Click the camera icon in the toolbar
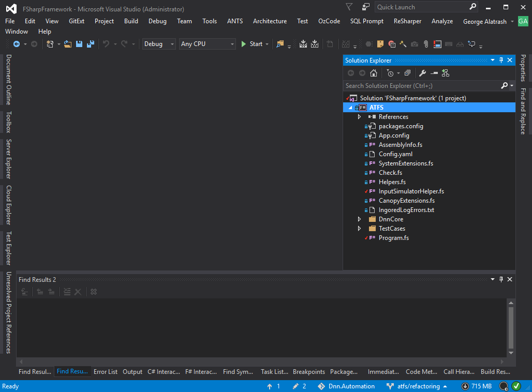Screen dimensions: 532x392 point(415,44)
